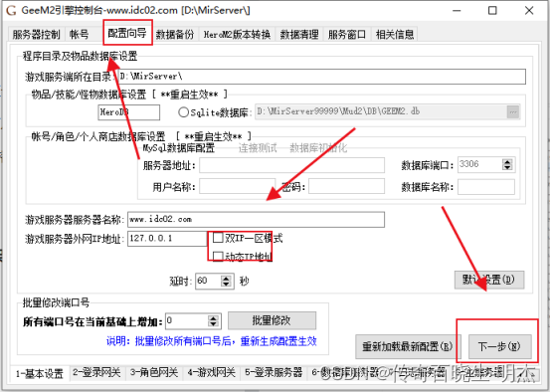Viewport: 551px width, 392px height.
Task: Click the HeroDB database name field
Action: pos(128,112)
